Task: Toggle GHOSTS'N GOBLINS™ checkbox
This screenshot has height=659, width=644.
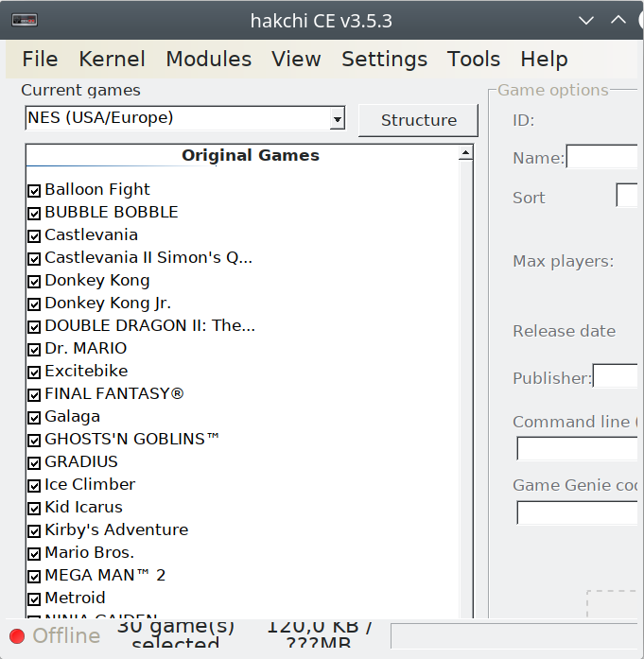Action: tap(34, 440)
